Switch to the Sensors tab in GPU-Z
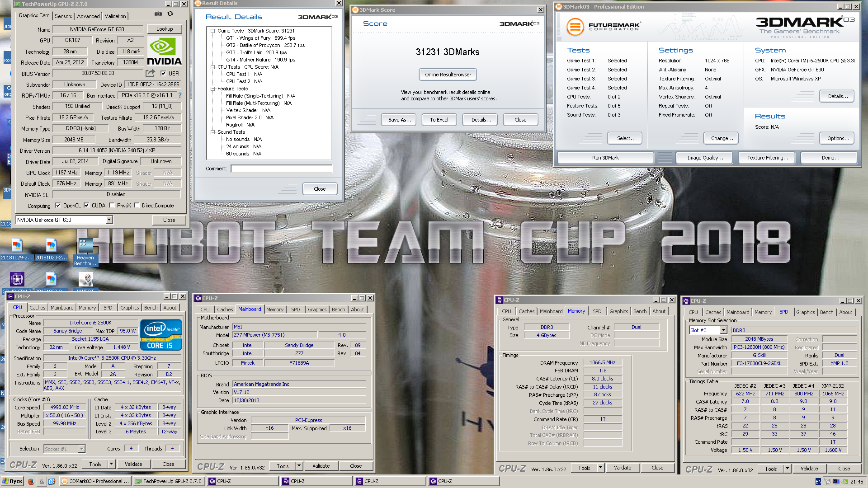868x488 pixels. pyautogui.click(x=63, y=16)
